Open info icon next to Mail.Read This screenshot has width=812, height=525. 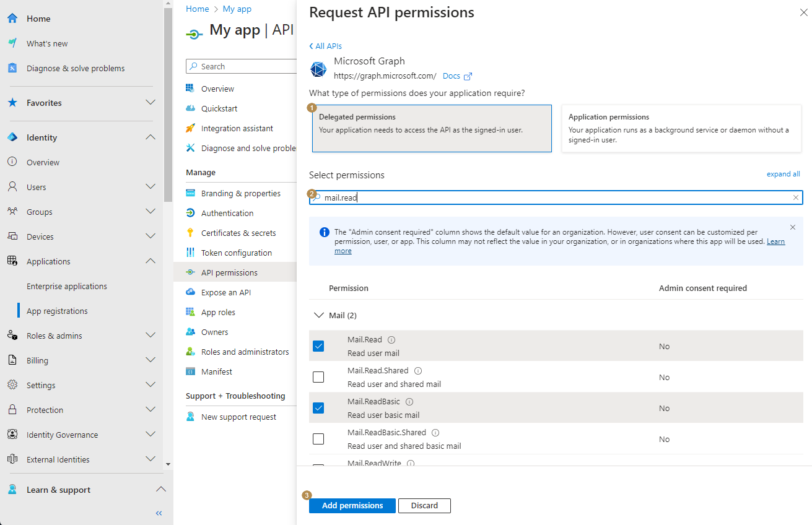[391, 340]
